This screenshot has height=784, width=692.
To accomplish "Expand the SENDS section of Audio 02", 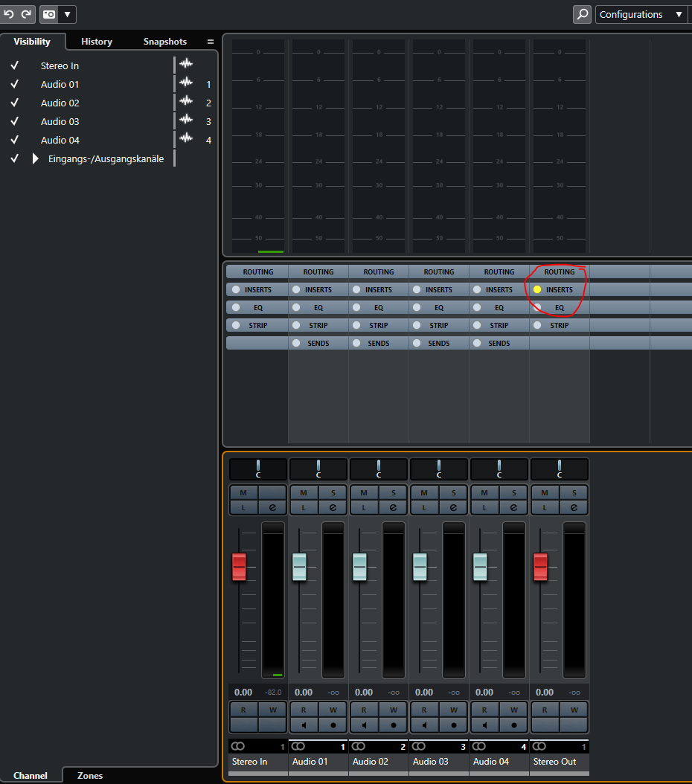I will [379, 343].
